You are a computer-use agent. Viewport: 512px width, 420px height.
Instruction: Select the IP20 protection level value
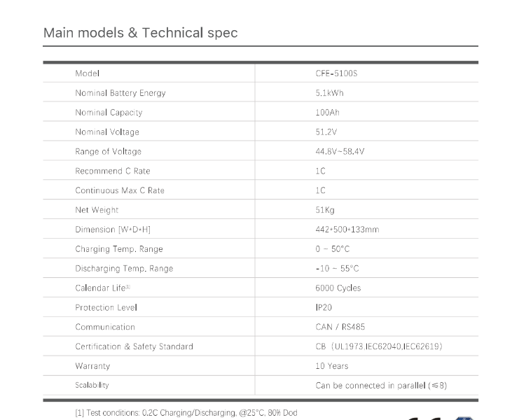323,307
